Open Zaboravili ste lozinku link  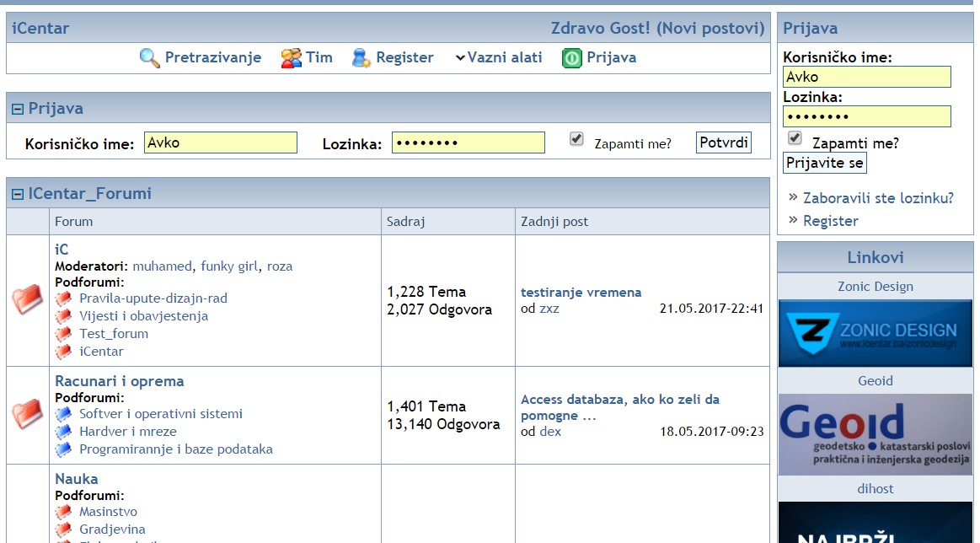click(878, 198)
